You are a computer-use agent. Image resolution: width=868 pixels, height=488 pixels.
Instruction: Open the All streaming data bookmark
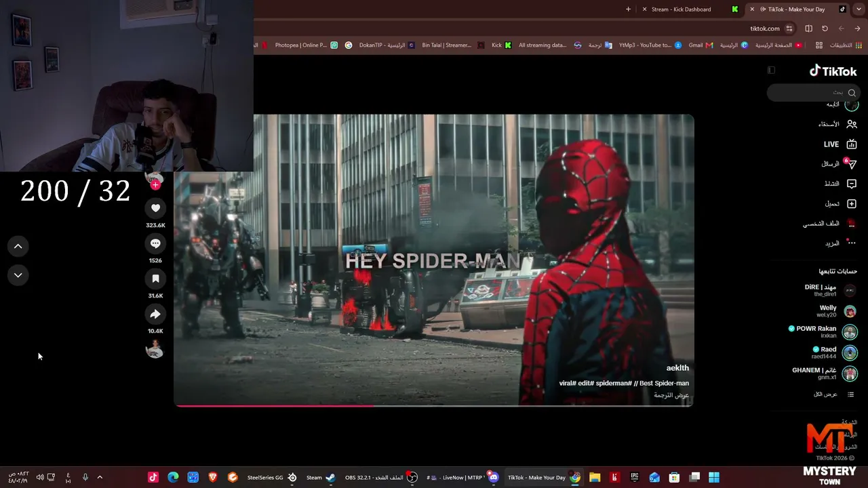[x=550, y=45]
